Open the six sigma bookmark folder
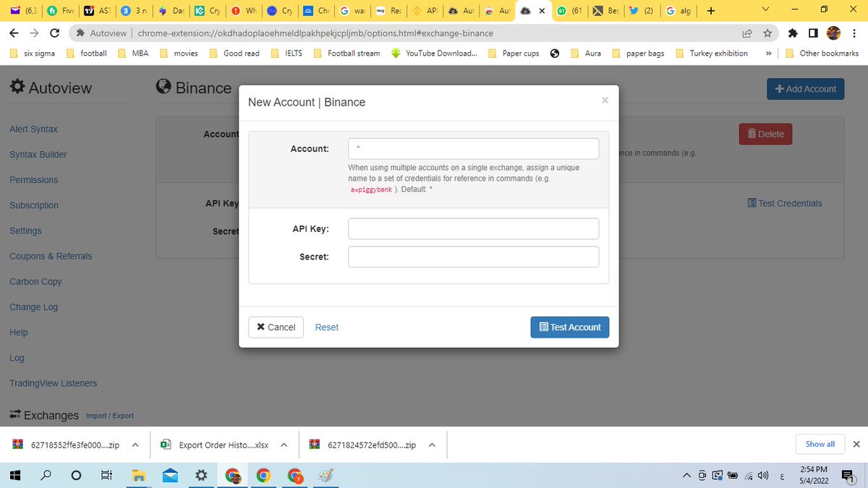This screenshot has width=868, height=488. 33,53
